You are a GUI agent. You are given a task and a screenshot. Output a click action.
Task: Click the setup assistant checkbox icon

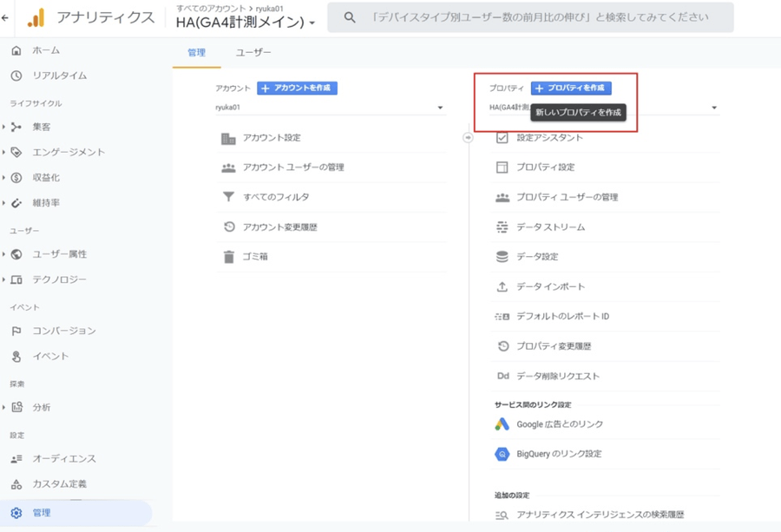(502, 138)
